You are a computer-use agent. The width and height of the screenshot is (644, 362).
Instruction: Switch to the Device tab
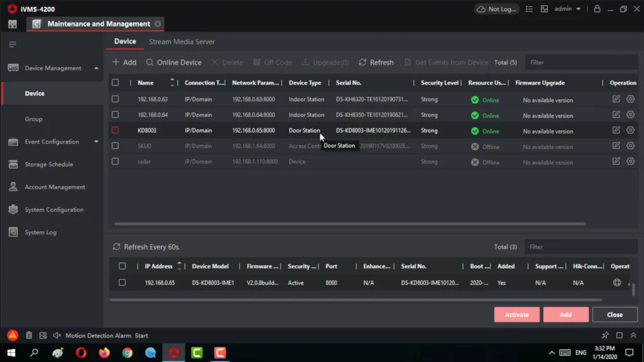(x=125, y=41)
